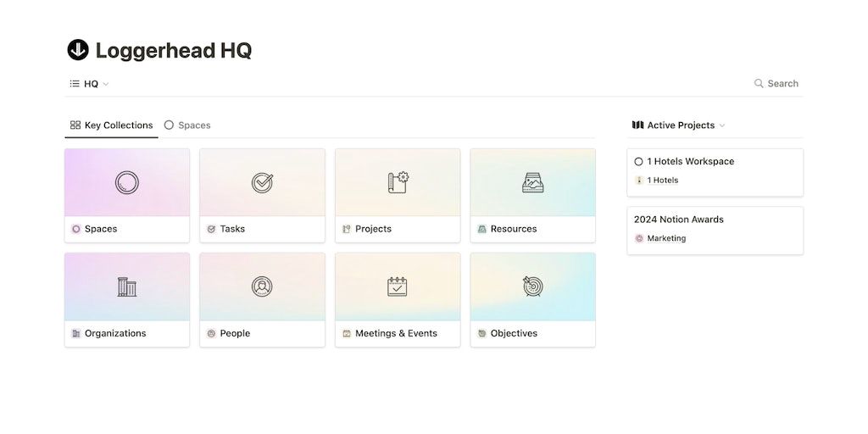Click the gallery icon on Key Collections tab
This screenshot has height=434, width=868.
75,125
